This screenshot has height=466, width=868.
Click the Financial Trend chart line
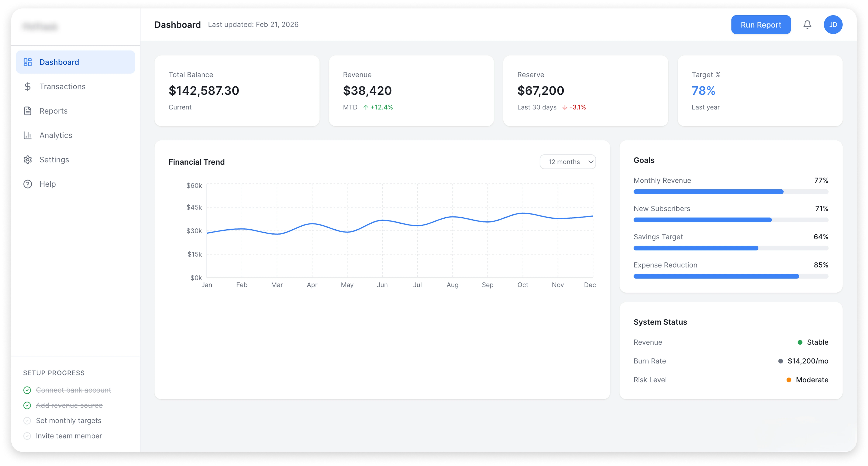coord(400,224)
